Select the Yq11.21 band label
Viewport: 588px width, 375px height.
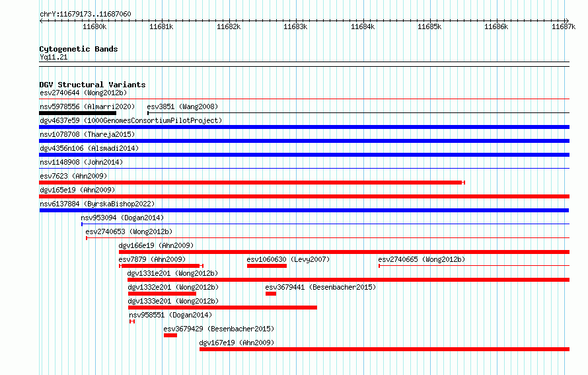[54, 57]
